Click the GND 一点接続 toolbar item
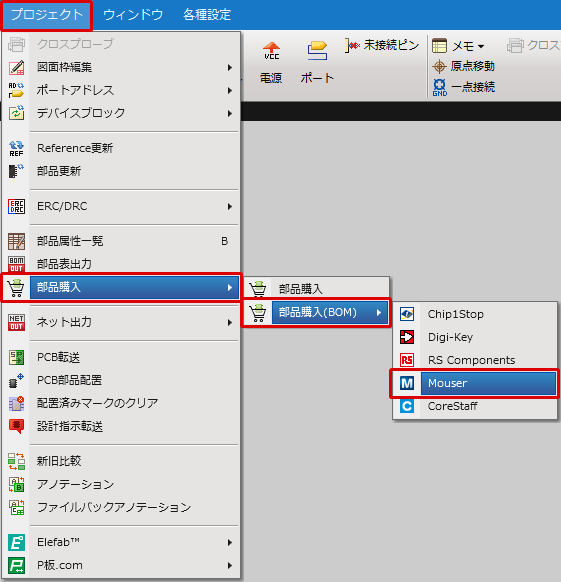 click(x=464, y=87)
